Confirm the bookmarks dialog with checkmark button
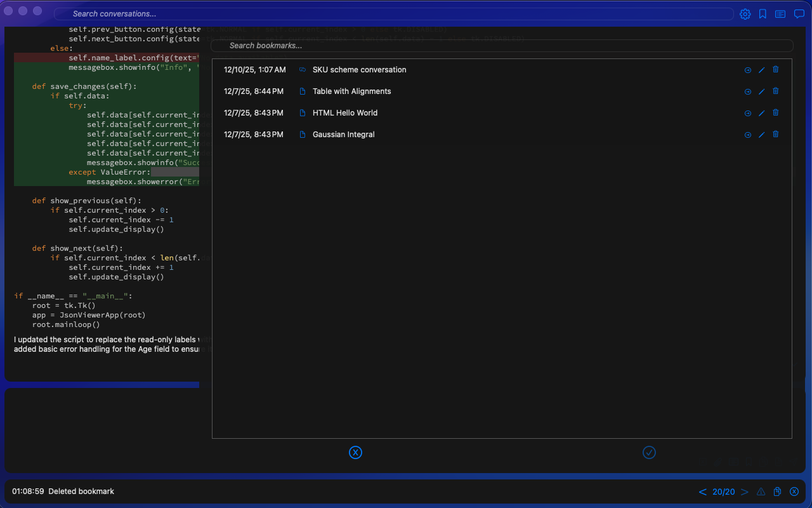Viewport: 812px width, 508px height. pyautogui.click(x=649, y=452)
